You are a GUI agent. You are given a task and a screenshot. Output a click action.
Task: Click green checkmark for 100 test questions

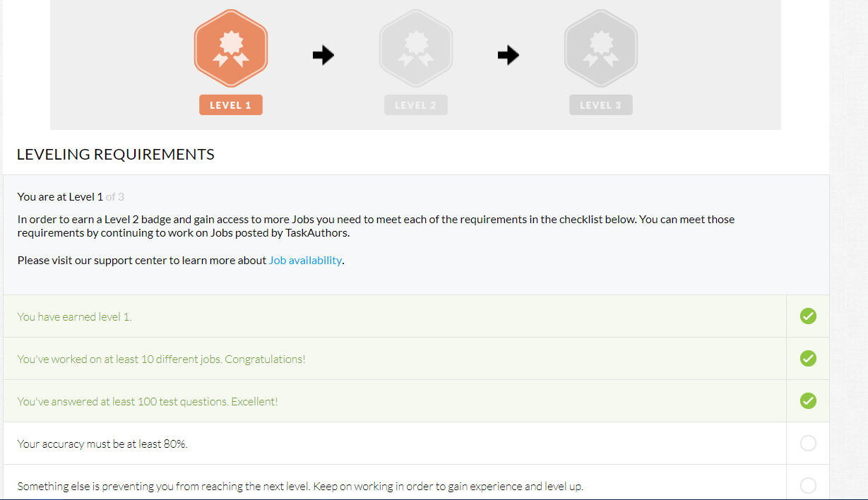pos(808,401)
